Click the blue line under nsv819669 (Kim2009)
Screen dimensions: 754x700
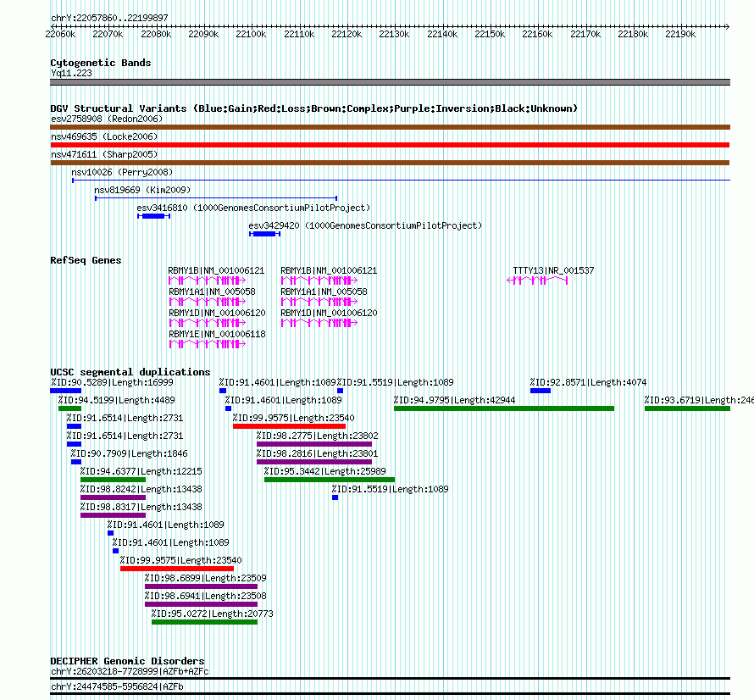pos(216,198)
